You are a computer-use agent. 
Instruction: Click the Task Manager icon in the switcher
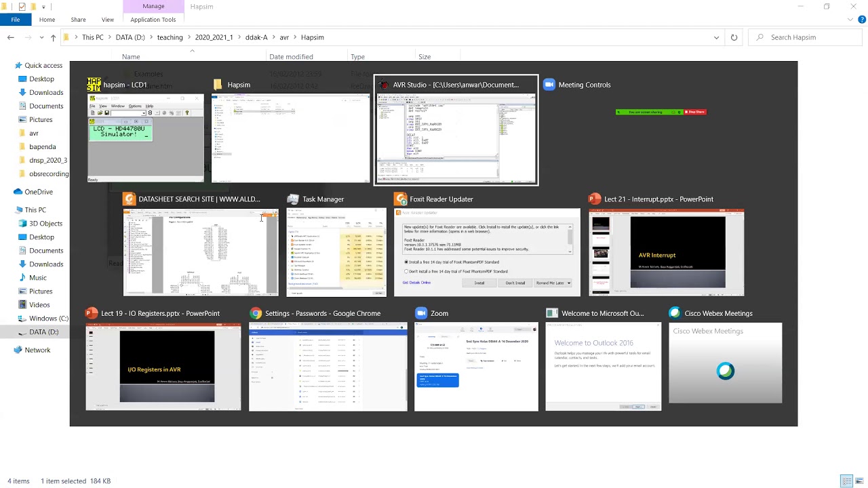(293, 199)
